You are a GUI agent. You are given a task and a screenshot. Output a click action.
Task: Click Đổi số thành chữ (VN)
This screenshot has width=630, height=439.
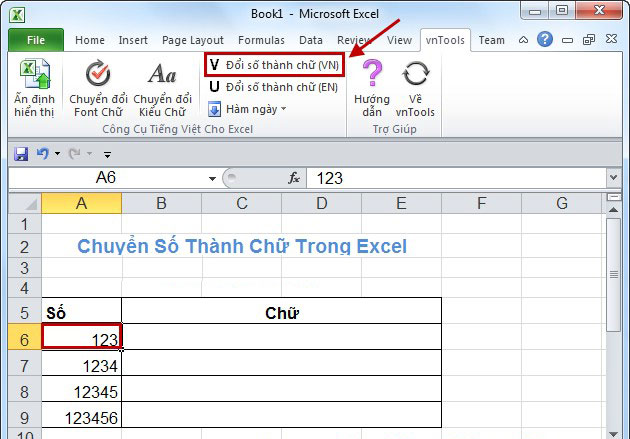(274, 65)
